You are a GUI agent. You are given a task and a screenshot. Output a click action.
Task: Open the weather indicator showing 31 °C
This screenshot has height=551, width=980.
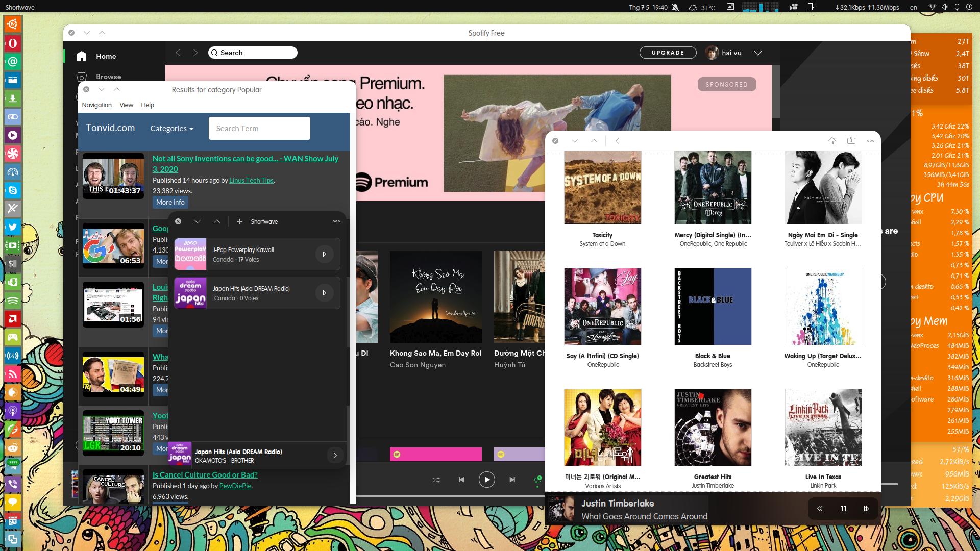click(702, 7)
